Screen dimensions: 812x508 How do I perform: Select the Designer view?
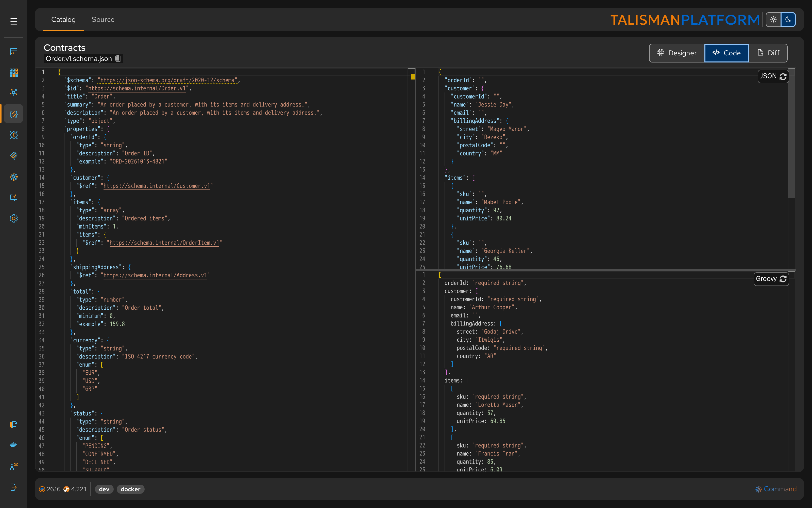click(677, 53)
